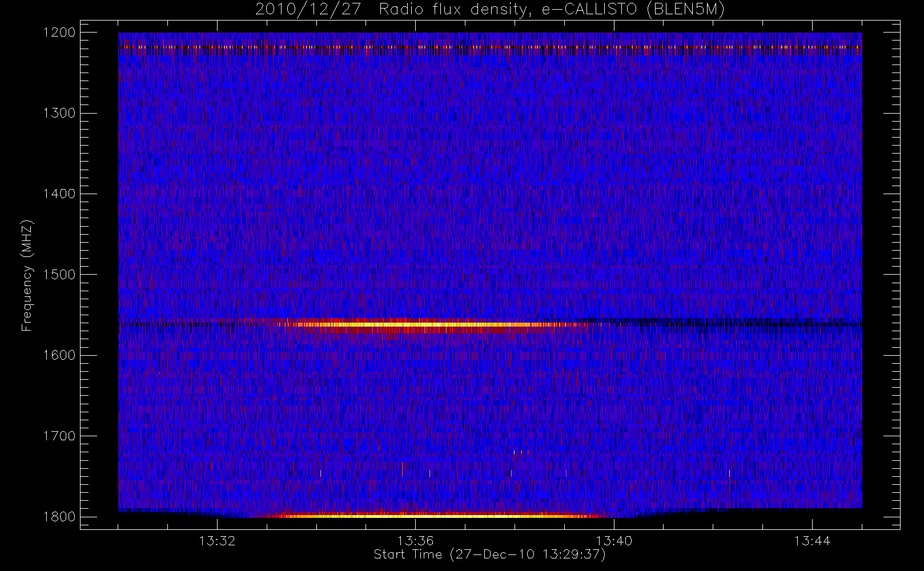924x571 pixels.
Task: Click the 1400 frequency tick label
Action: 59,194
